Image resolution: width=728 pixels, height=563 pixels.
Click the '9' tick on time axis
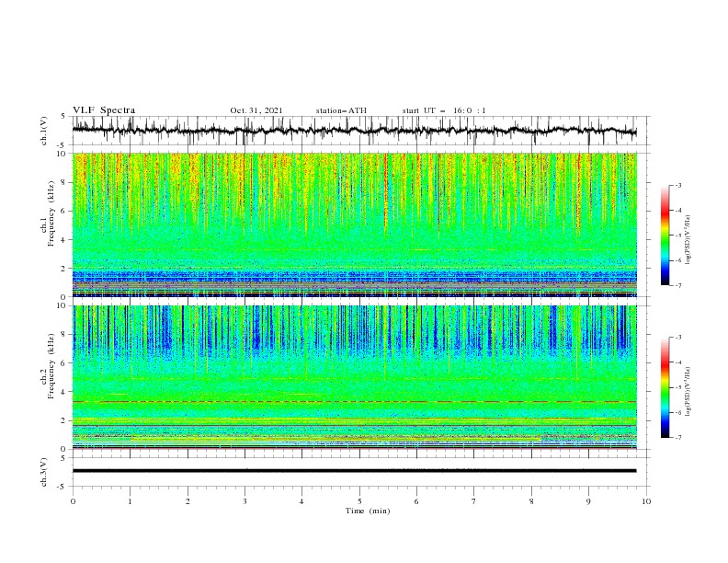(x=588, y=501)
